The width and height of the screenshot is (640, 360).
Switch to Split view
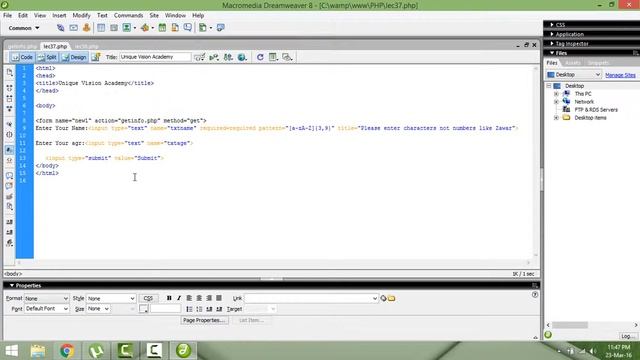click(x=47, y=57)
